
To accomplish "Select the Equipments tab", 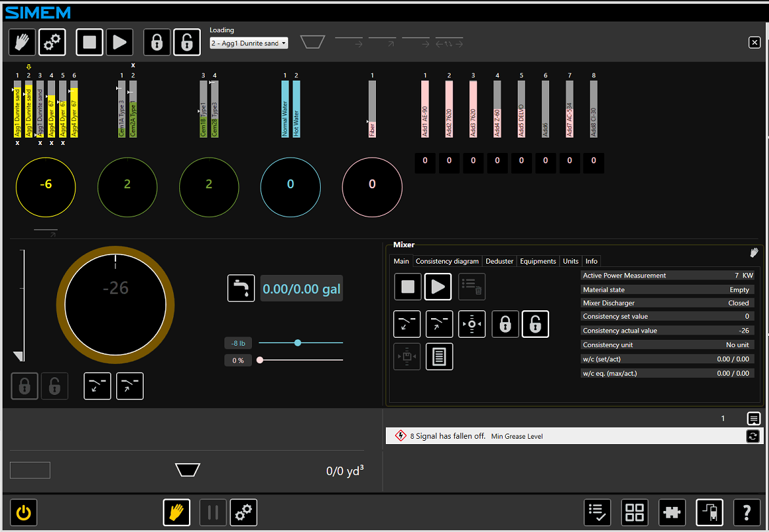I will 537,261.
